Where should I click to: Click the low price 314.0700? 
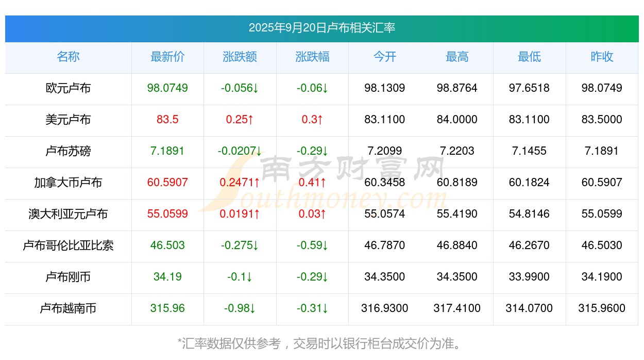point(529,308)
